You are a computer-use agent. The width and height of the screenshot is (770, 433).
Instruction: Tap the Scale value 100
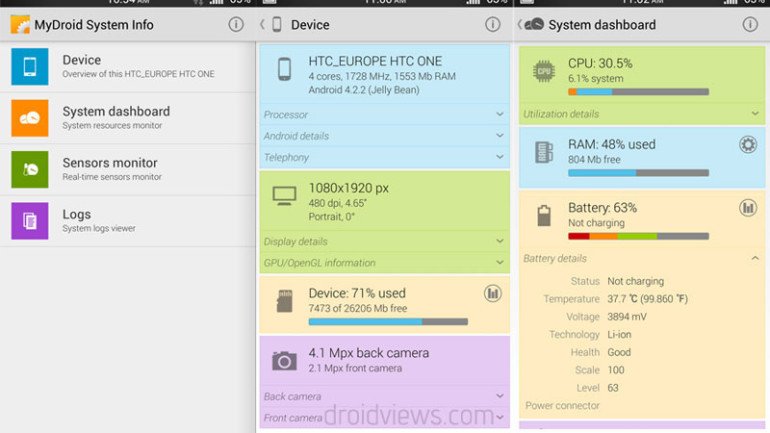point(616,370)
